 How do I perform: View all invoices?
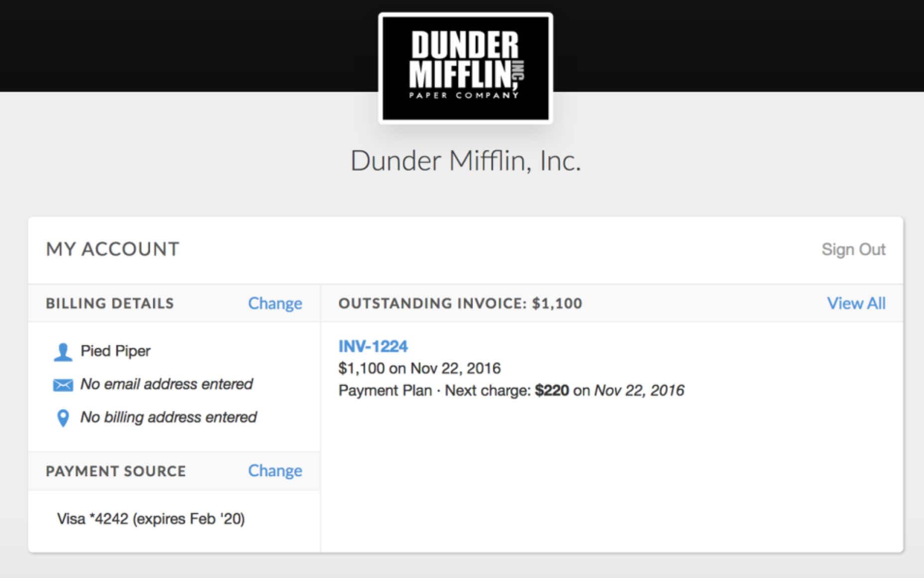click(x=856, y=303)
